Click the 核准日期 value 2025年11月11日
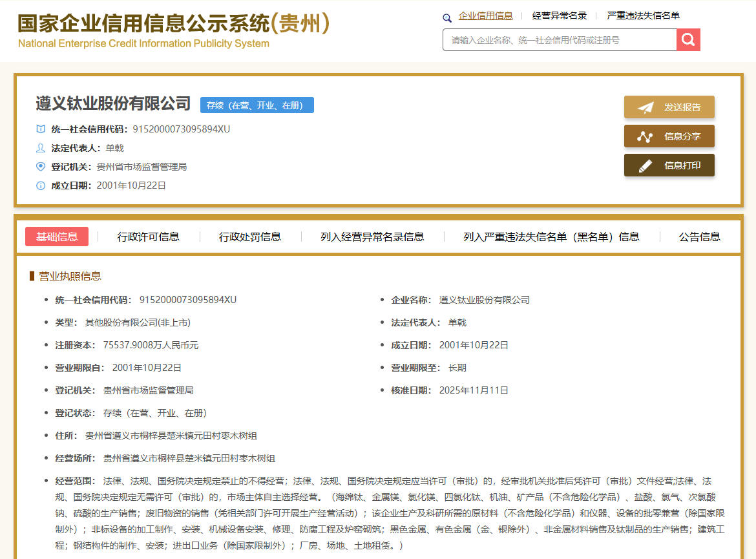The height and width of the screenshot is (559, 756). (474, 390)
